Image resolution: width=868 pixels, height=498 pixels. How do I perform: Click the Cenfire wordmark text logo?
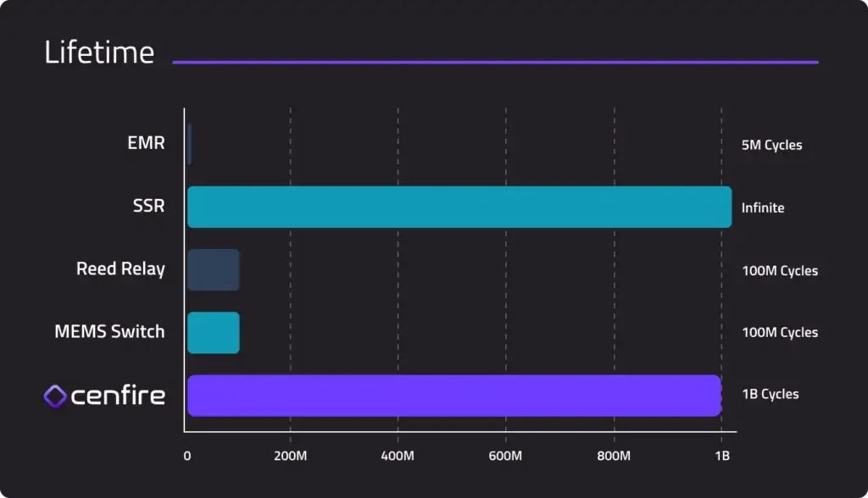pyautogui.click(x=117, y=395)
